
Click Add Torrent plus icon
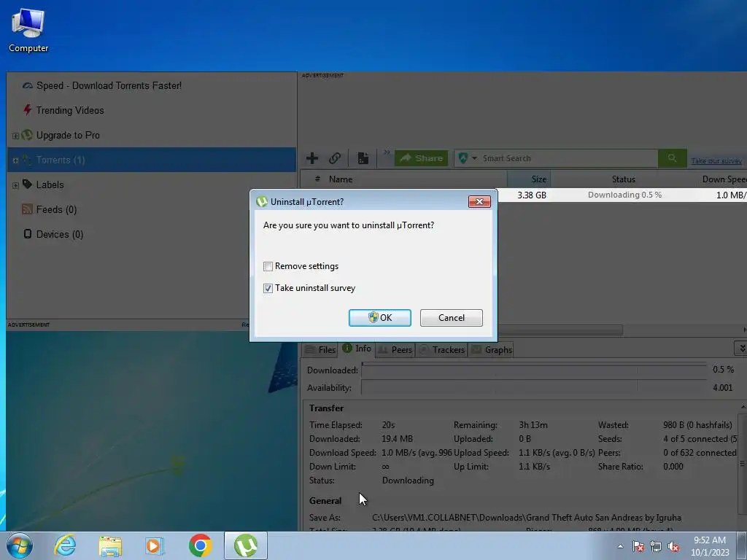pos(312,158)
